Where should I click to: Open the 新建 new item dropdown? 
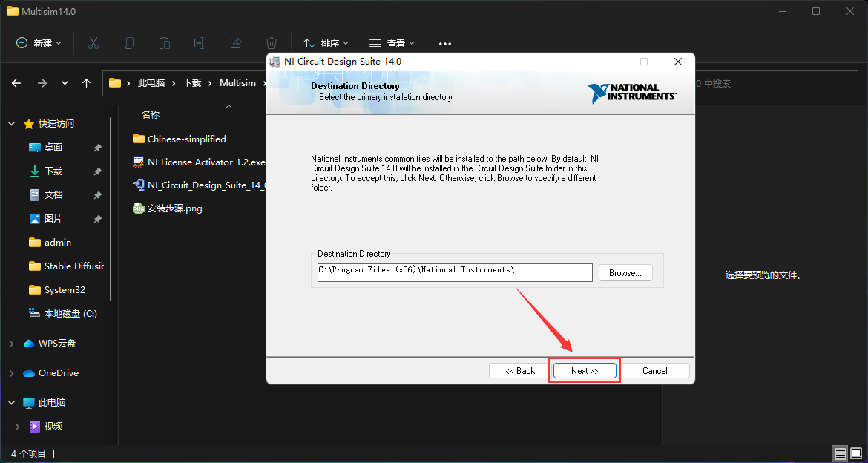pyautogui.click(x=39, y=42)
